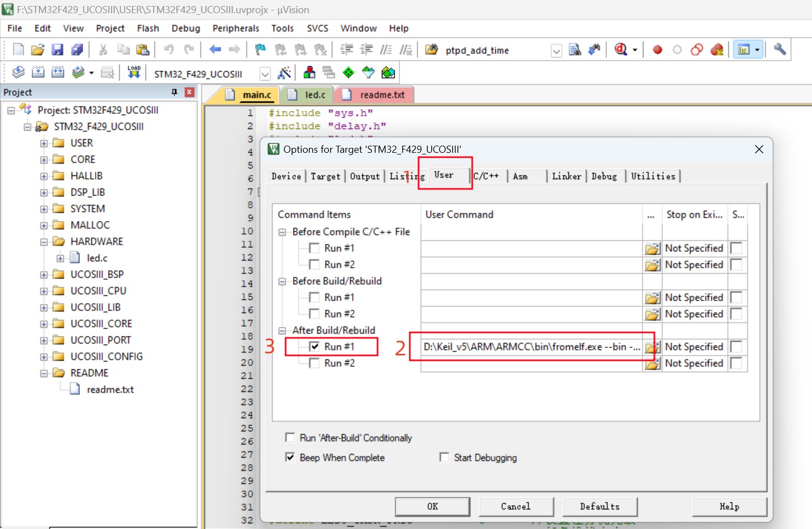812x529 pixels.
Task: Comment selection toolbar icon
Action: (386, 50)
